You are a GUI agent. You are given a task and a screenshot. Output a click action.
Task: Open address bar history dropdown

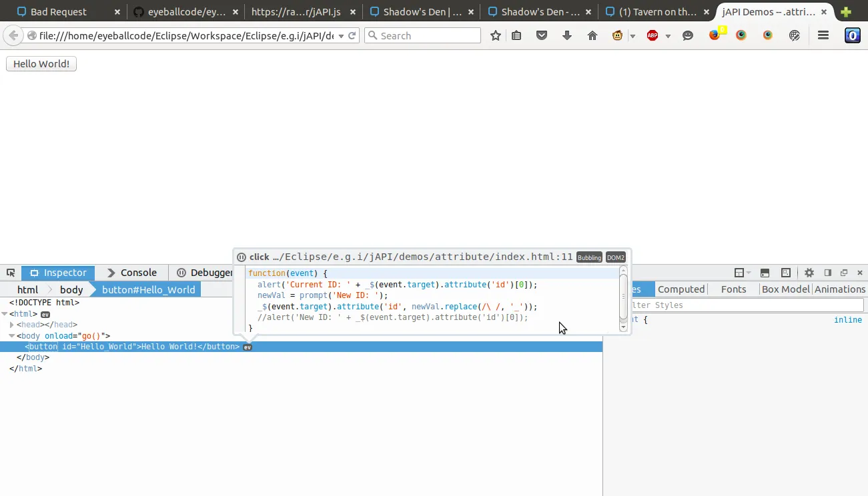[x=342, y=36]
